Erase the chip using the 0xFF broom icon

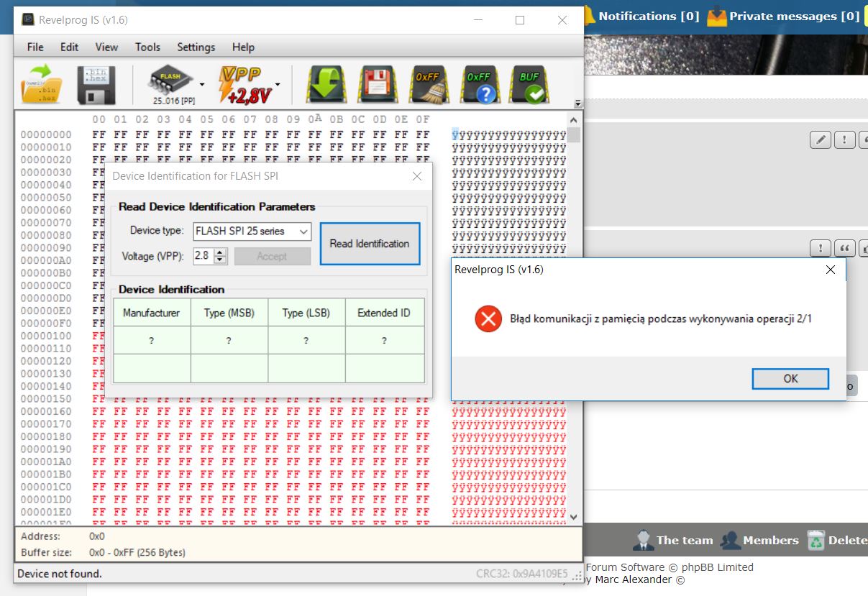428,83
